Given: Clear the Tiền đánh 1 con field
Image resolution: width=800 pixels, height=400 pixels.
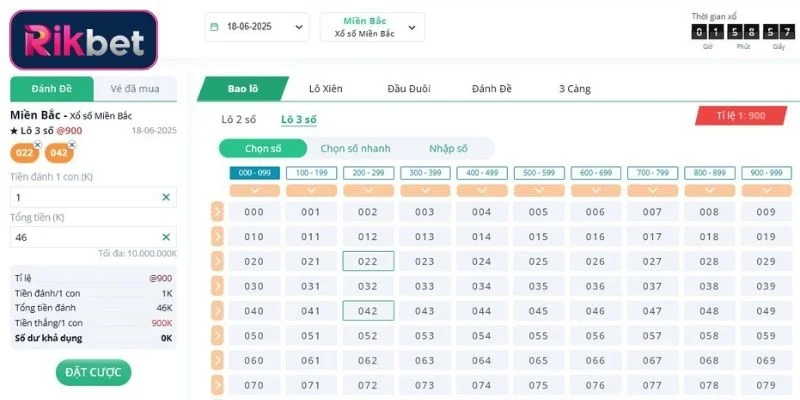Looking at the screenshot, I should point(166,198).
